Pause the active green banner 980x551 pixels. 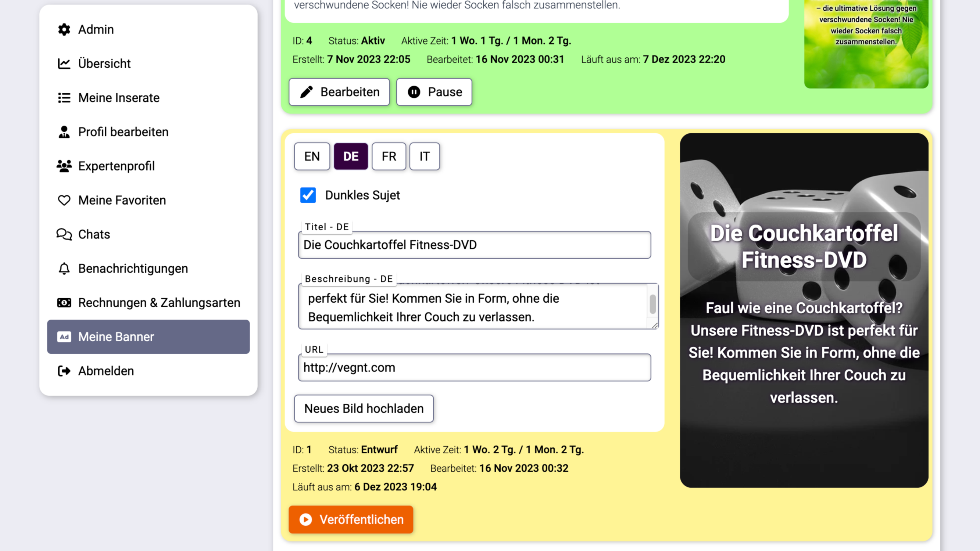pyautogui.click(x=434, y=92)
